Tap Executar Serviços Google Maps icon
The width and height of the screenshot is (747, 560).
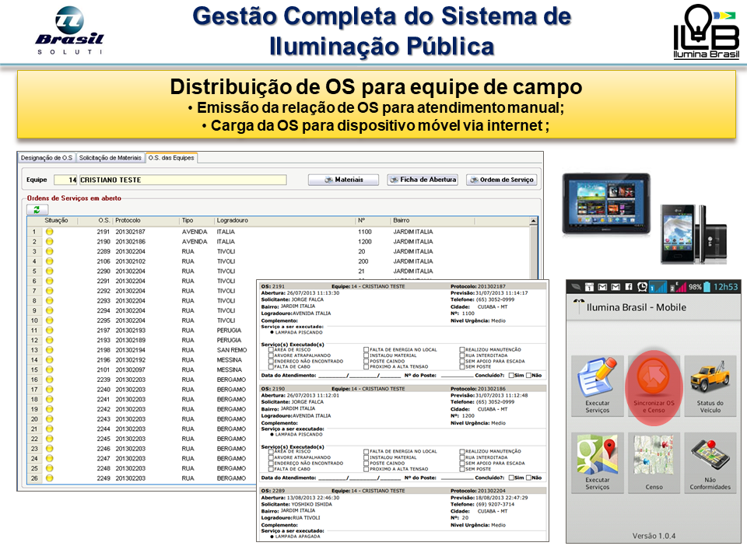[x=598, y=459]
